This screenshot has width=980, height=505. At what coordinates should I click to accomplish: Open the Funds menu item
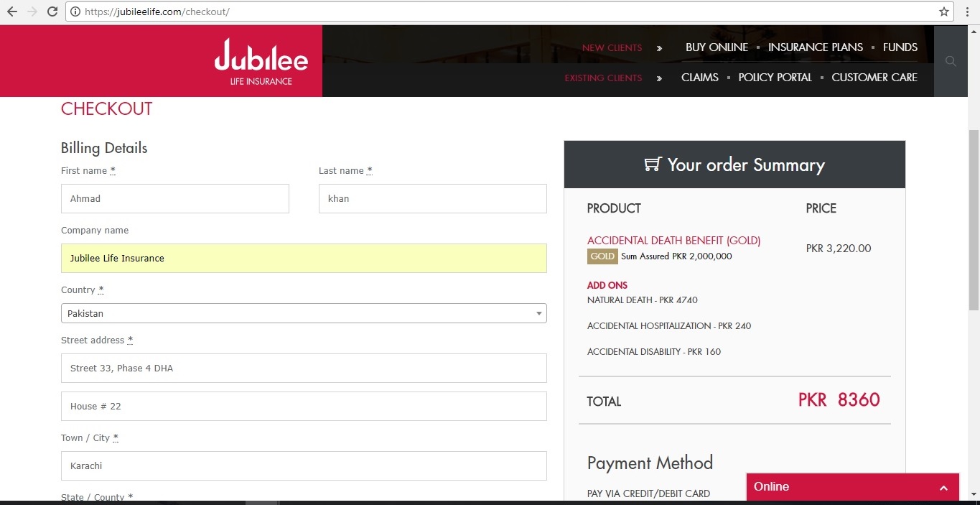pyautogui.click(x=900, y=47)
